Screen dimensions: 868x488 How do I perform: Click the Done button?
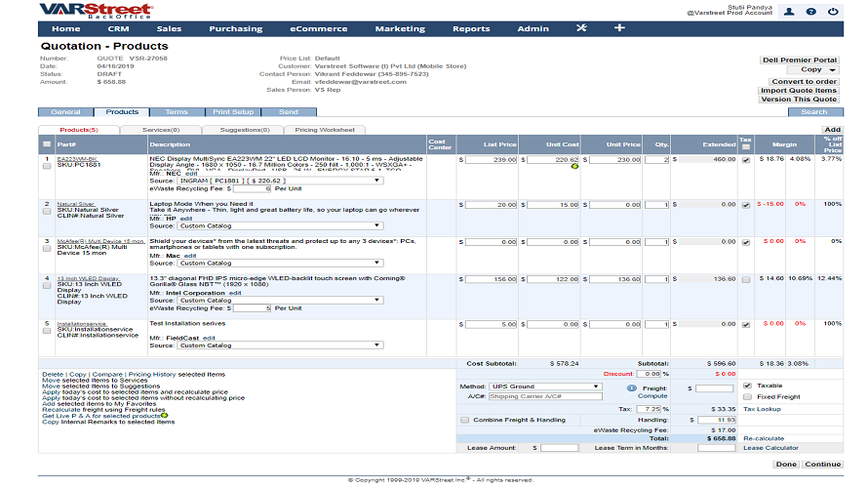[x=786, y=465]
